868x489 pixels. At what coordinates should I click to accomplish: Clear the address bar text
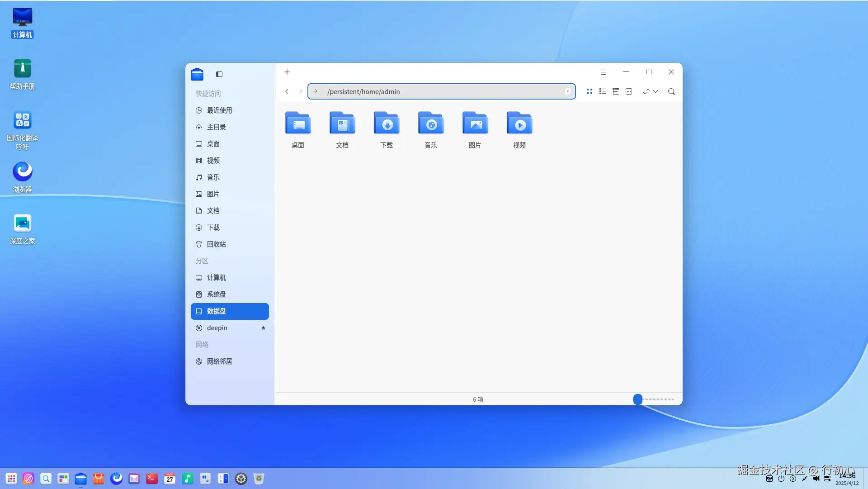pos(568,91)
